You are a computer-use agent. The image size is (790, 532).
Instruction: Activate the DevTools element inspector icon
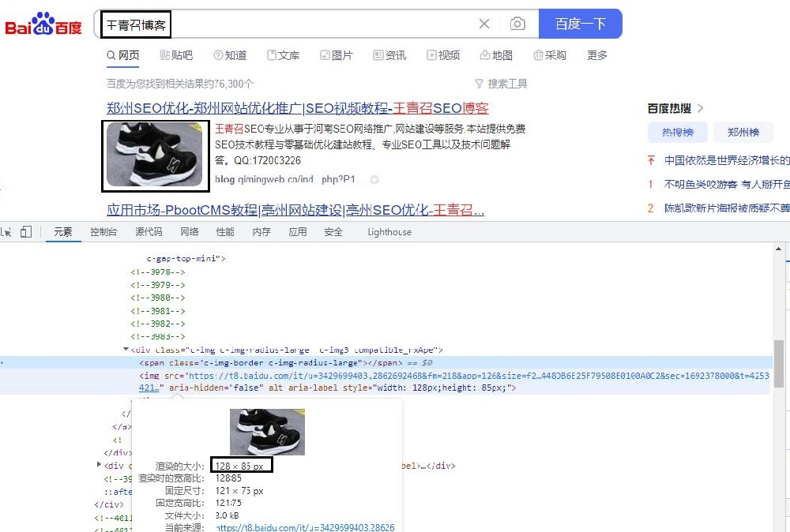[6, 232]
